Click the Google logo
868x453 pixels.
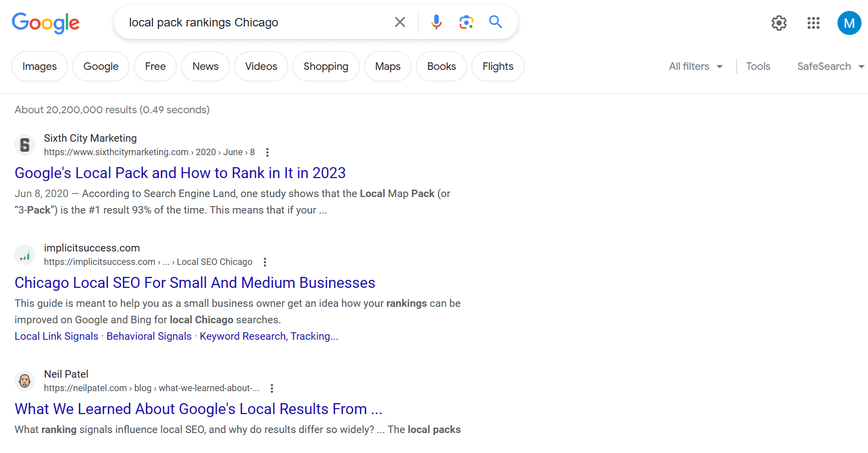click(45, 22)
